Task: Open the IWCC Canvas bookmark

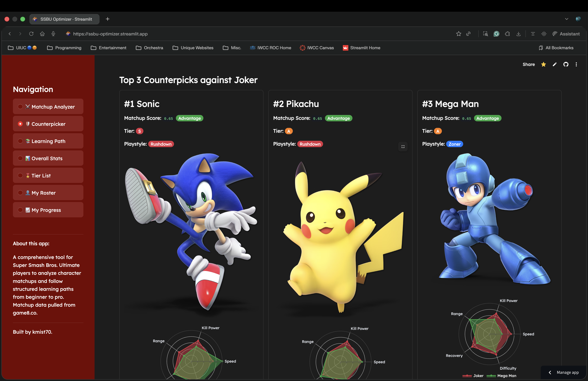Action: (x=317, y=48)
